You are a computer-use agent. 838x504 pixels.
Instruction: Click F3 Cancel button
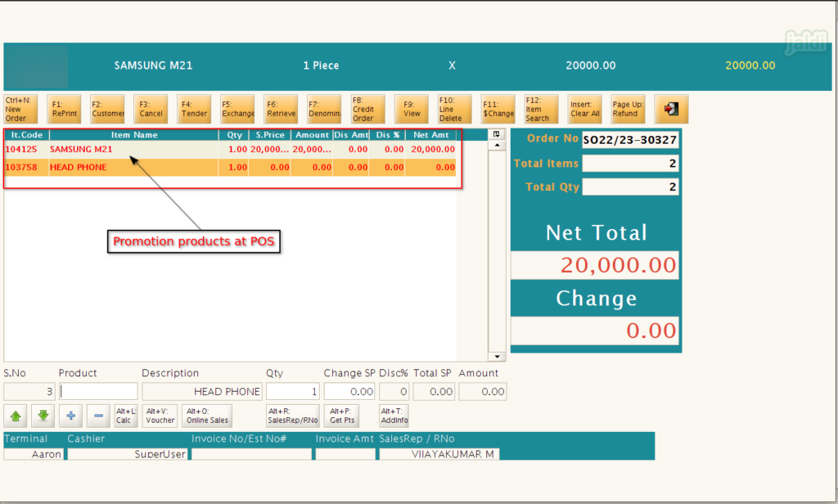click(x=151, y=109)
